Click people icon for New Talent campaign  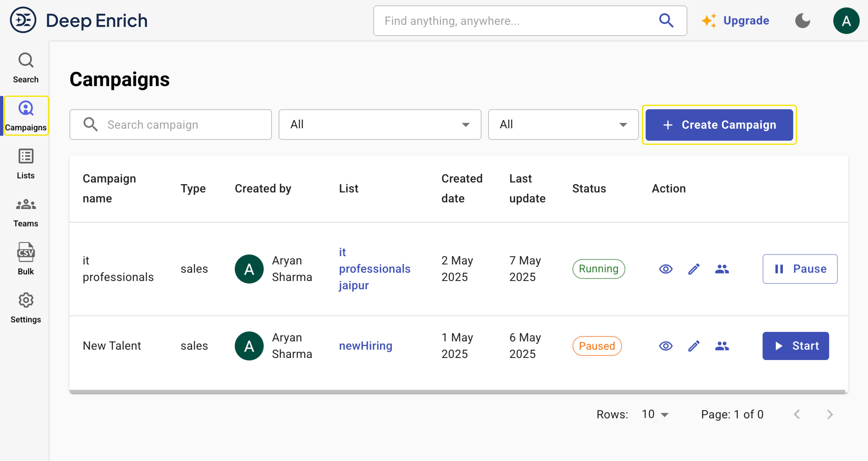click(721, 346)
